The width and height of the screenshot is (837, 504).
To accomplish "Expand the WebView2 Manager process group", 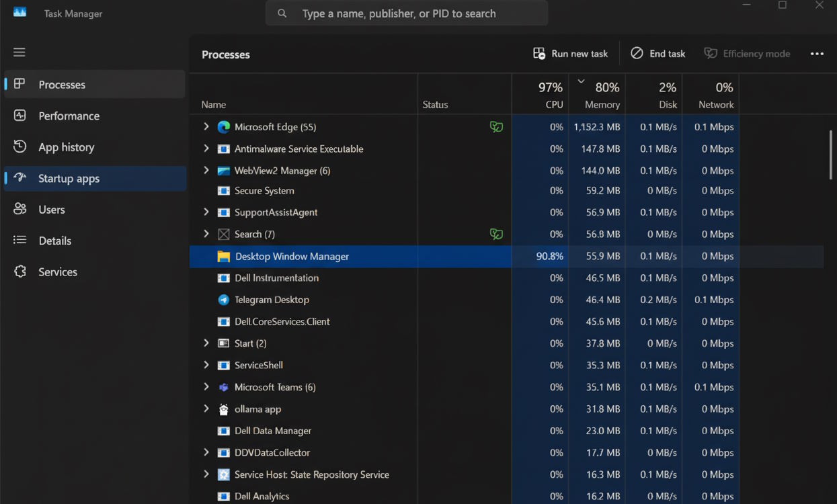I will (206, 171).
